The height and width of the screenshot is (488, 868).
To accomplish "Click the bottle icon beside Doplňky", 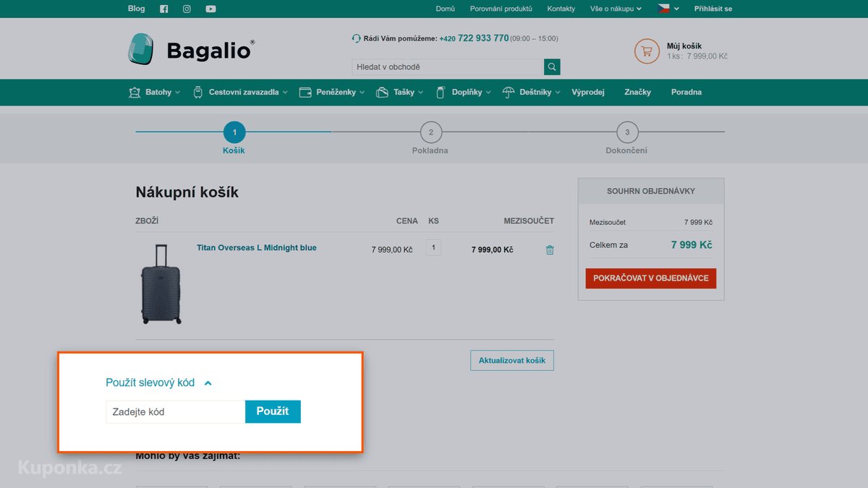I will 440,93.
